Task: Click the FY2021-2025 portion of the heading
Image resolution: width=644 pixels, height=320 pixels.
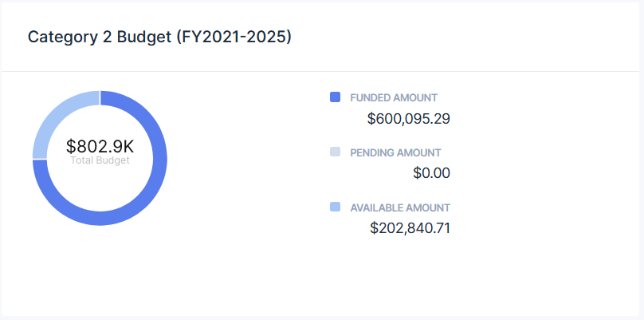Action: click(x=234, y=37)
